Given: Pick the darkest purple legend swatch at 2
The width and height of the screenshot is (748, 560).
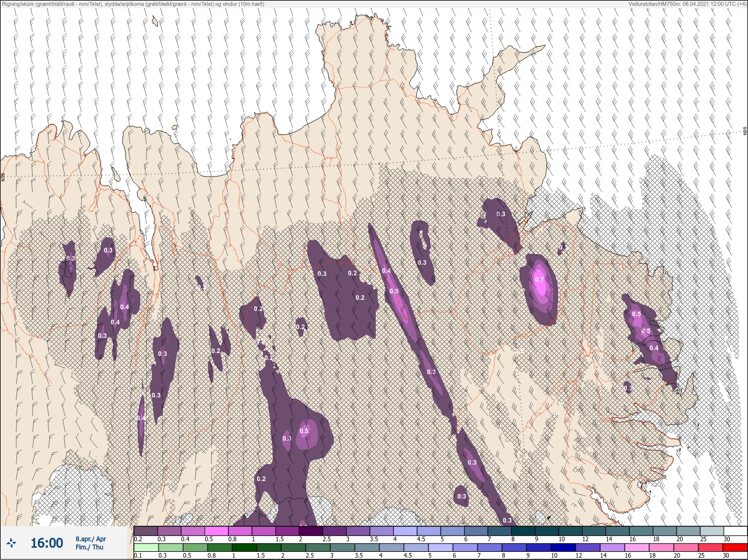Looking at the screenshot, I should pos(311,531).
